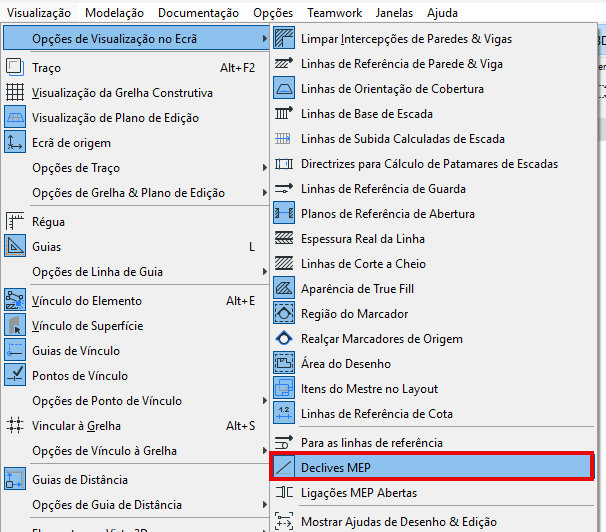This screenshot has height=532, width=606.
Task: Click Alt+F2 shortcut text of Traço
Action: coord(237,68)
